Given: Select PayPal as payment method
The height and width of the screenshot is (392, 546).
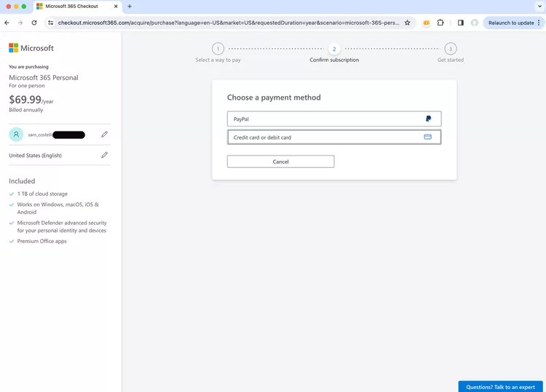Looking at the screenshot, I should (x=333, y=119).
